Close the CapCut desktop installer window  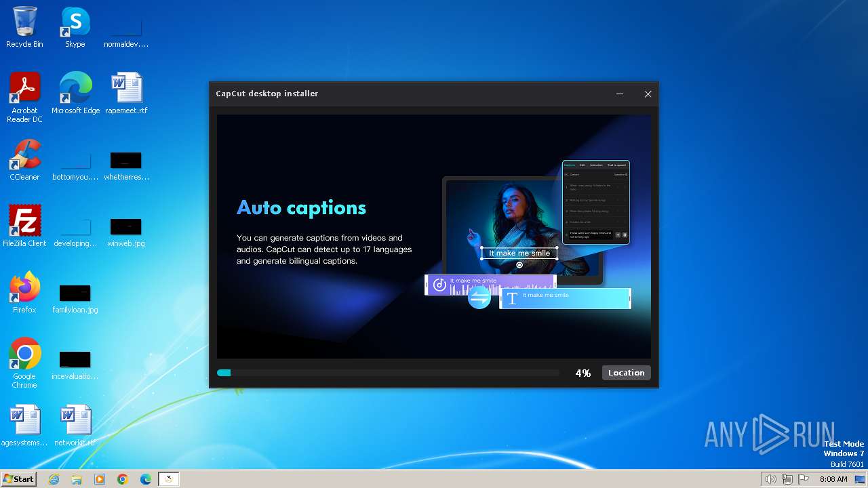tap(648, 94)
